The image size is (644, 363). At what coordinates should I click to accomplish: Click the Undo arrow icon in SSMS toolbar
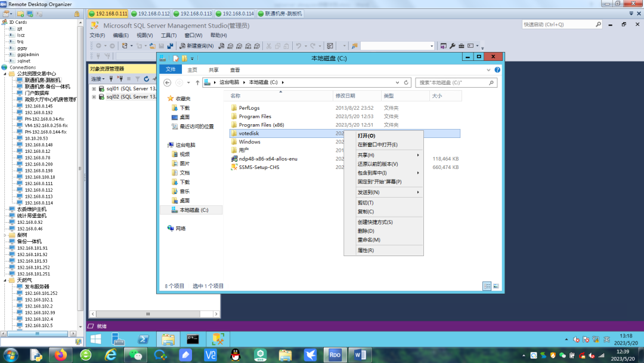[299, 45]
